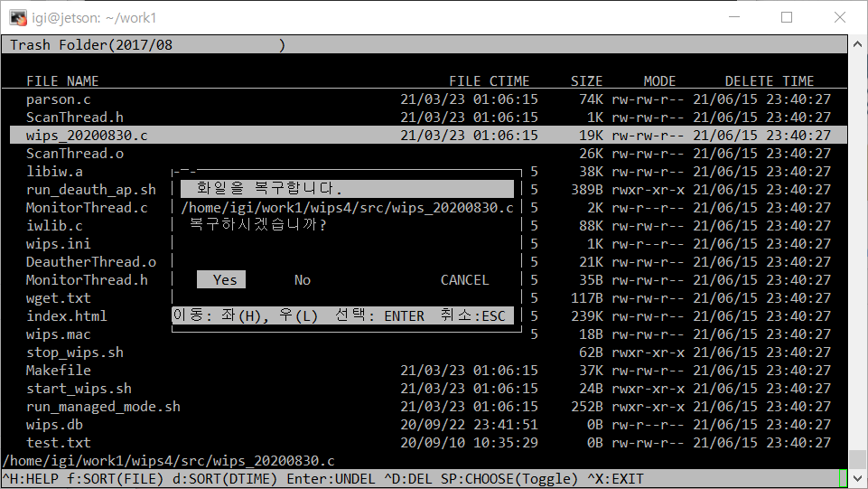Select the MonitorThread.c file
Viewport: 868px width, 489px height.
pyautogui.click(x=87, y=208)
